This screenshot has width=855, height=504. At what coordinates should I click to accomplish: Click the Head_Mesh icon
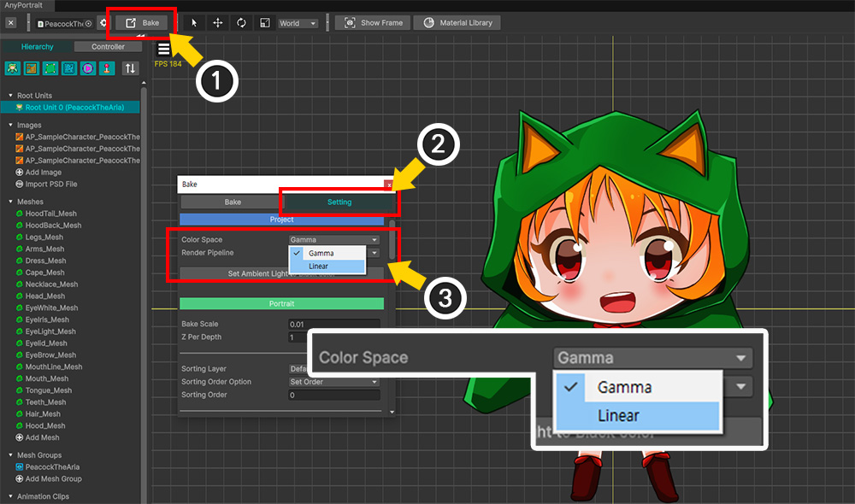[20, 296]
